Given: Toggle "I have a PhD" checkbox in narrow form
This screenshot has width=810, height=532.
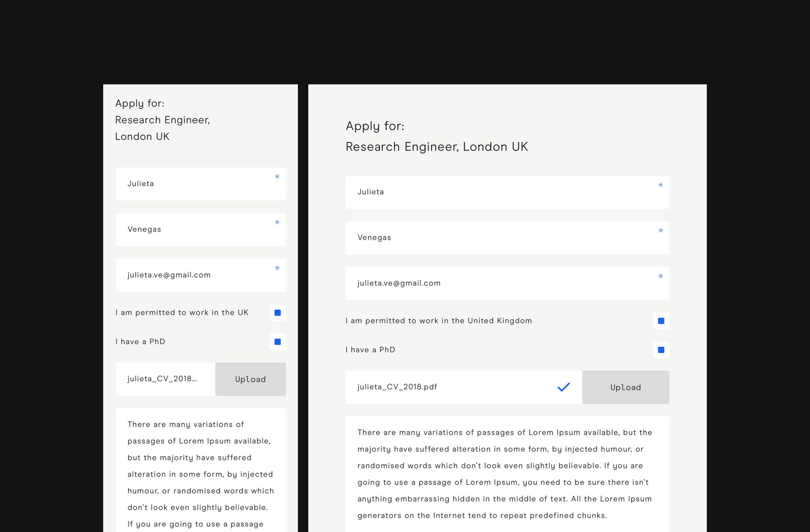Looking at the screenshot, I should (x=277, y=342).
